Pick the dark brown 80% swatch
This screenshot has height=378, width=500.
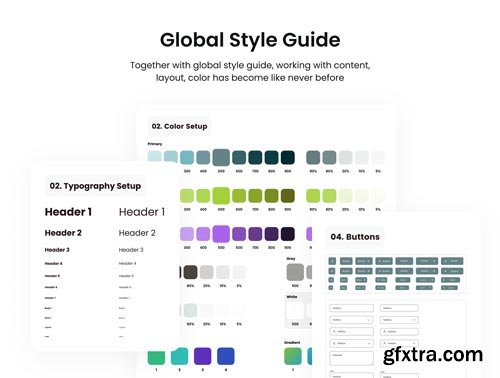coord(190,272)
